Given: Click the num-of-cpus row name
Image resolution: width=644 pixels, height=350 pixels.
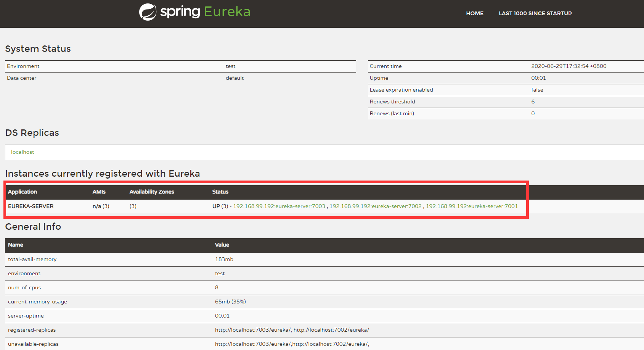Looking at the screenshot, I should (x=24, y=287).
